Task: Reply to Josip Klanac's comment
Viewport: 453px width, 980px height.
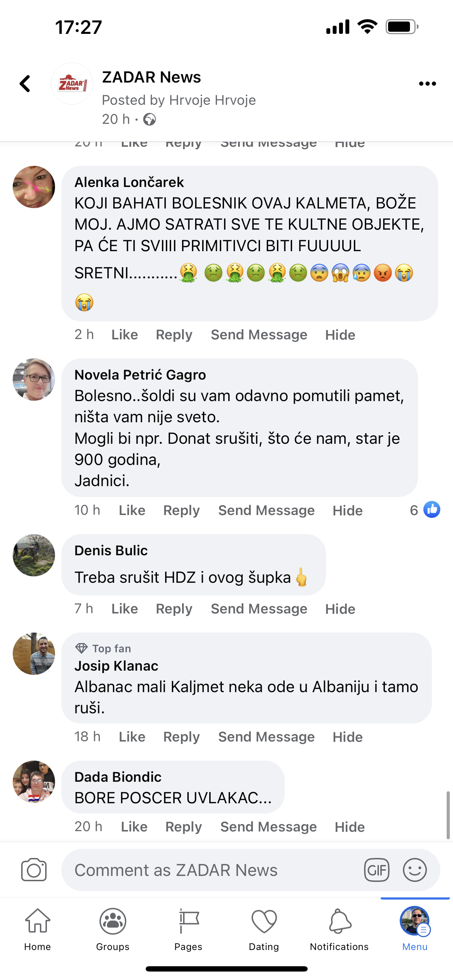Action: 181,737
